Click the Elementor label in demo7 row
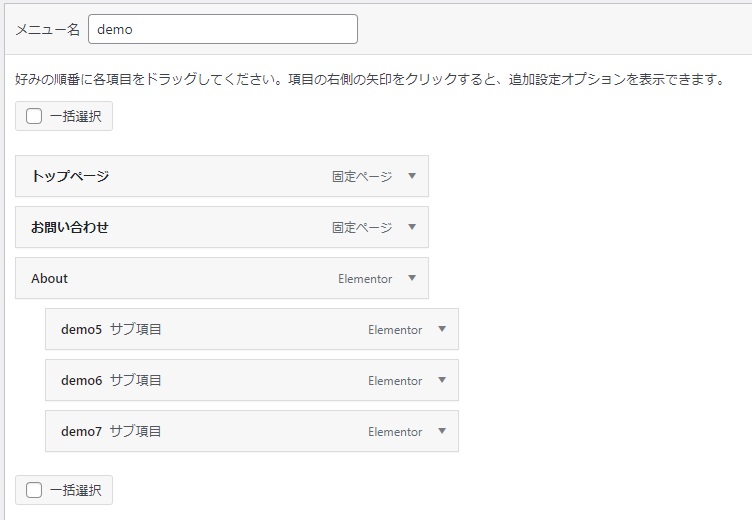The image size is (752, 520). tap(395, 432)
